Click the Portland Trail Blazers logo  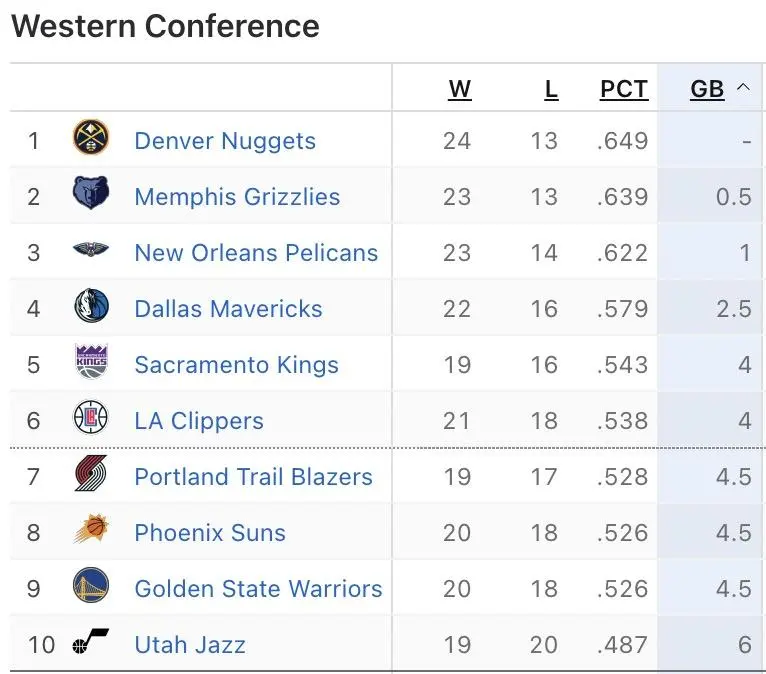tap(91, 476)
